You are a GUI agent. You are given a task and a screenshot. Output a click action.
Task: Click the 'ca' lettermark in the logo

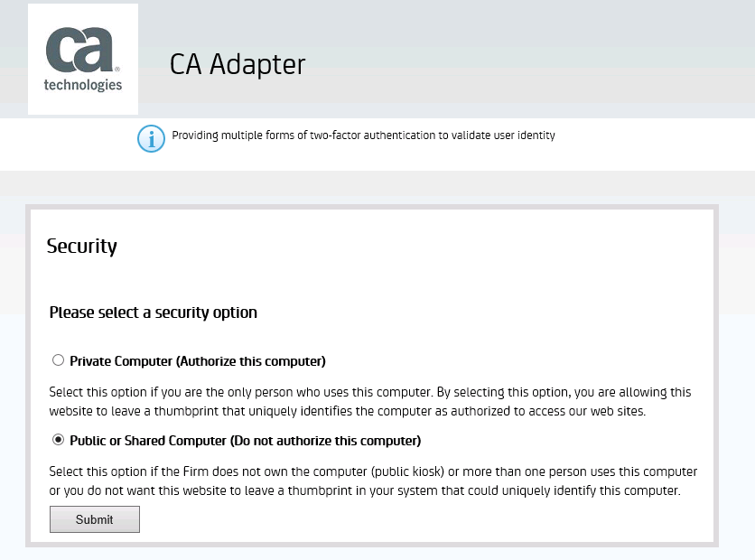(x=80, y=50)
